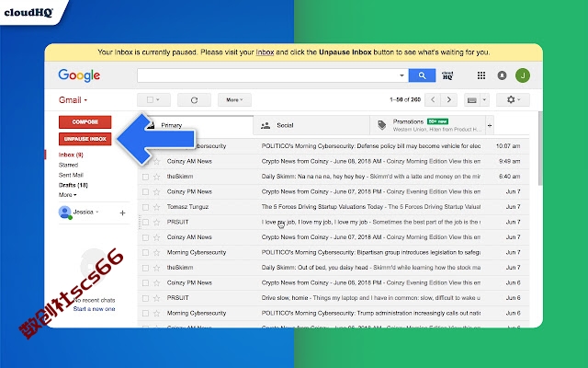Add a new inbox tab plus

(x=490, y=125)
